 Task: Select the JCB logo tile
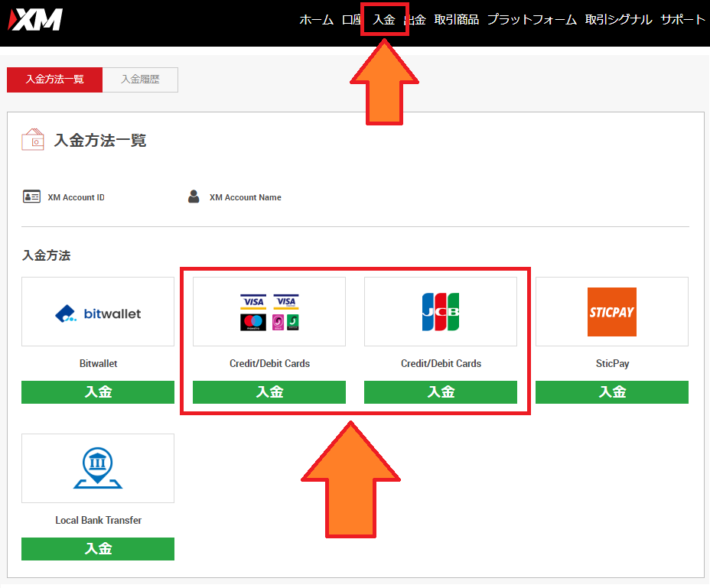pos(441,312)
